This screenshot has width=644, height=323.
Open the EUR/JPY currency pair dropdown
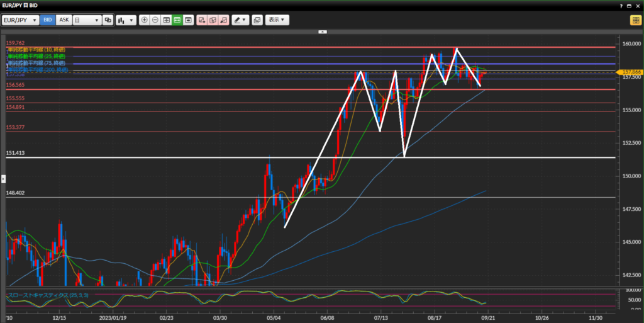coord(20,20)
